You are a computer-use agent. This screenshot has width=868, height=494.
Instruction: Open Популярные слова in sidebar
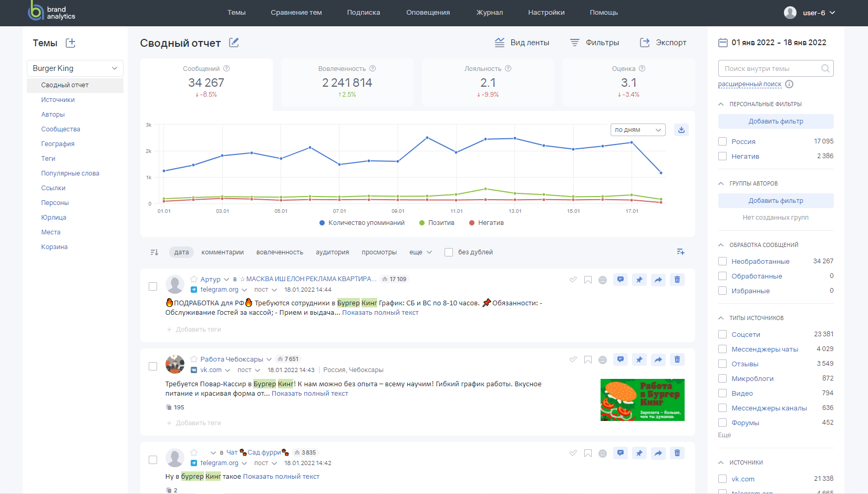70,173
